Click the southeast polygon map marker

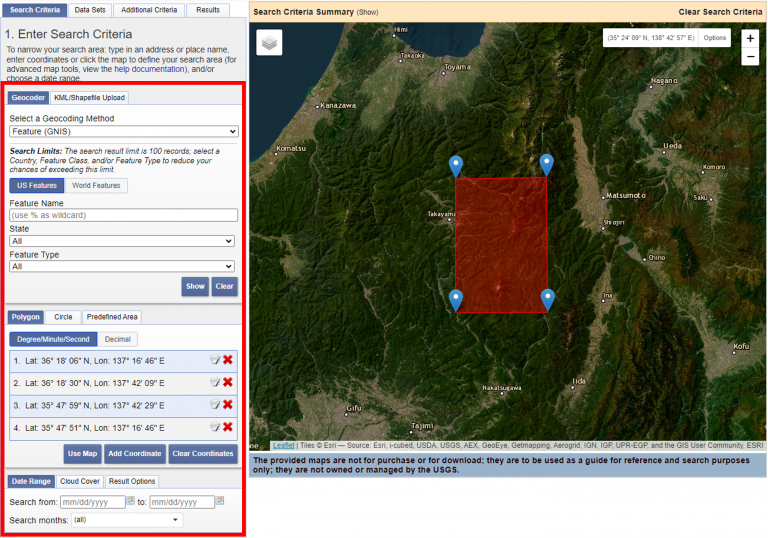[x=548, y=300]
